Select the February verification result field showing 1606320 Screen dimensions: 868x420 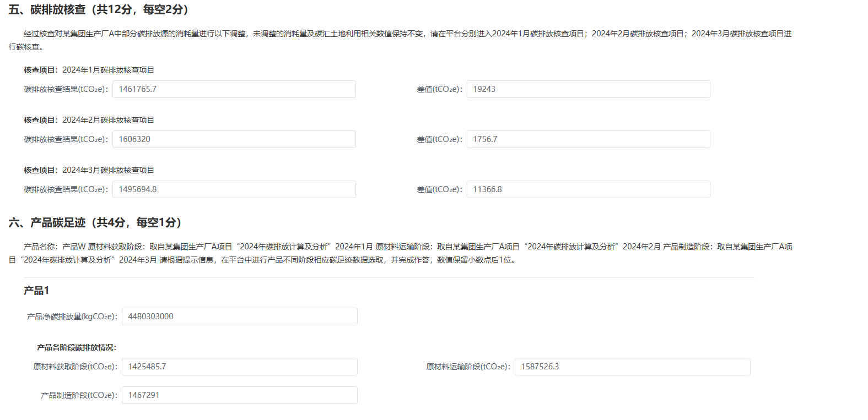(x=234, y=139)
